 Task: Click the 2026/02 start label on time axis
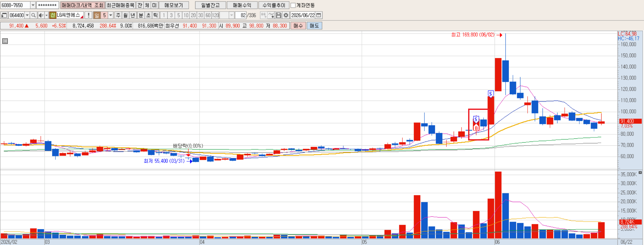pyautogui.click(x=9, y=242)
